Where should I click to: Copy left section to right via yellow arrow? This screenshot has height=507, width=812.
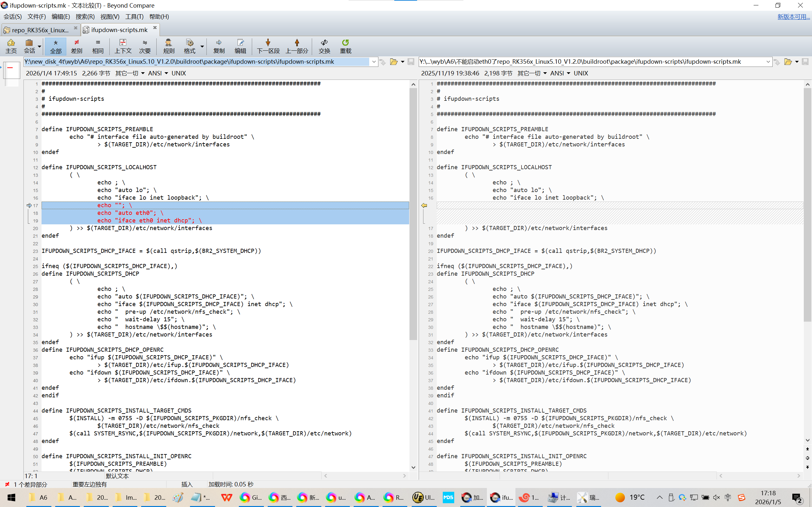pos(424,205)
